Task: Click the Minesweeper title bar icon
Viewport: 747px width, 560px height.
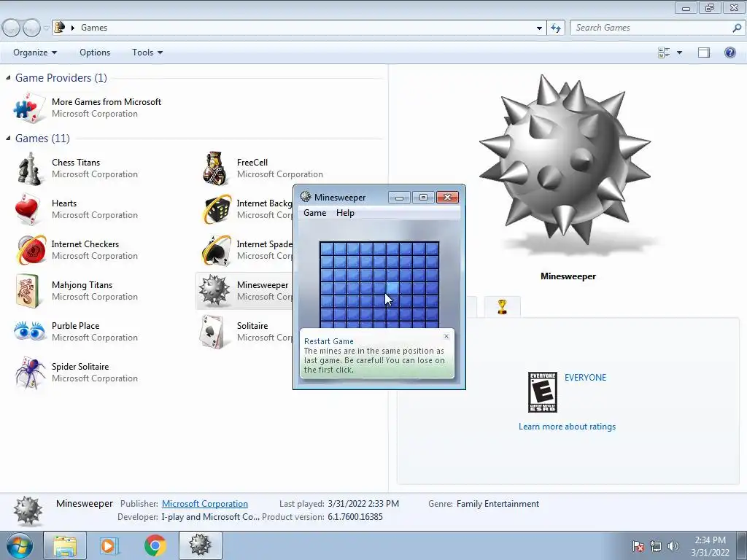Action: [x=306, y=197]
